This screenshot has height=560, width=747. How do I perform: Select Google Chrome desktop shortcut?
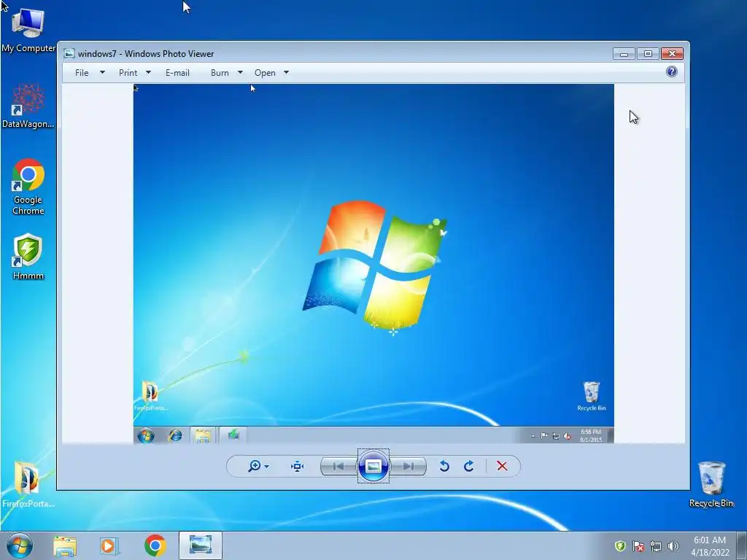(28, 187)
